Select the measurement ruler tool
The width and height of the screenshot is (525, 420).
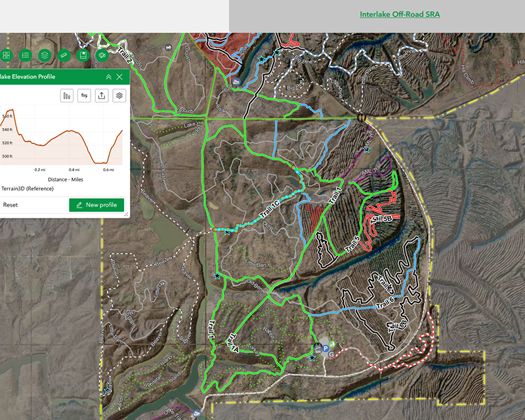coord(64,55)
